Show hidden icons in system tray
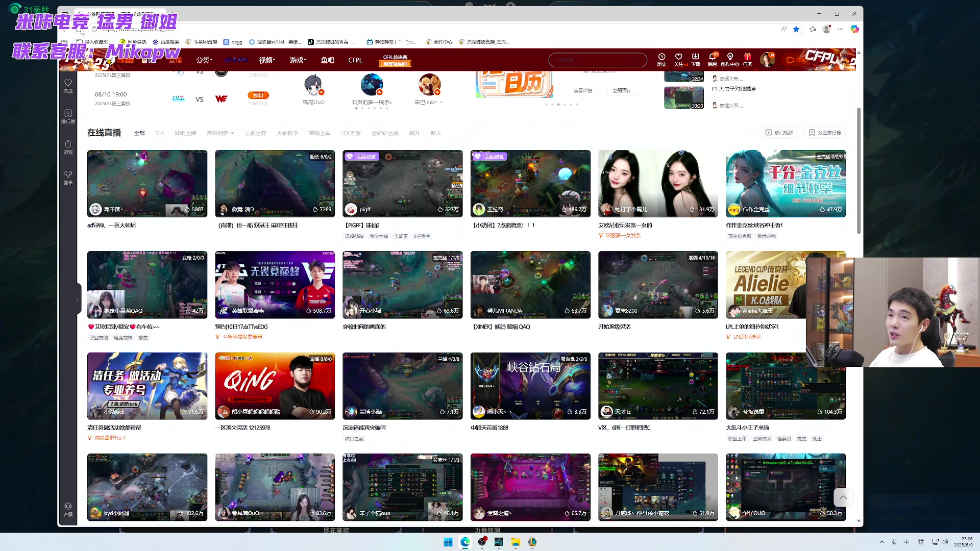 coord(881,542)
